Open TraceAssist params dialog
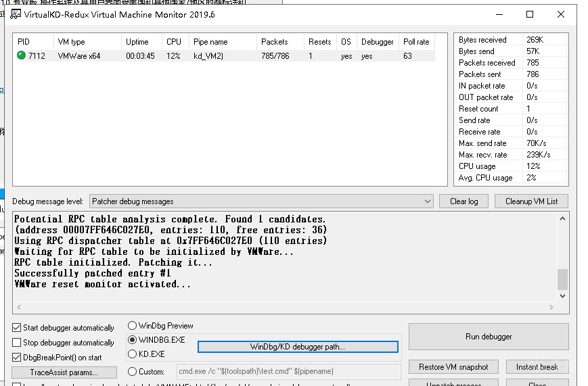Image resolution: width=588 pixels, height=386 pixels. coord(64,372)
